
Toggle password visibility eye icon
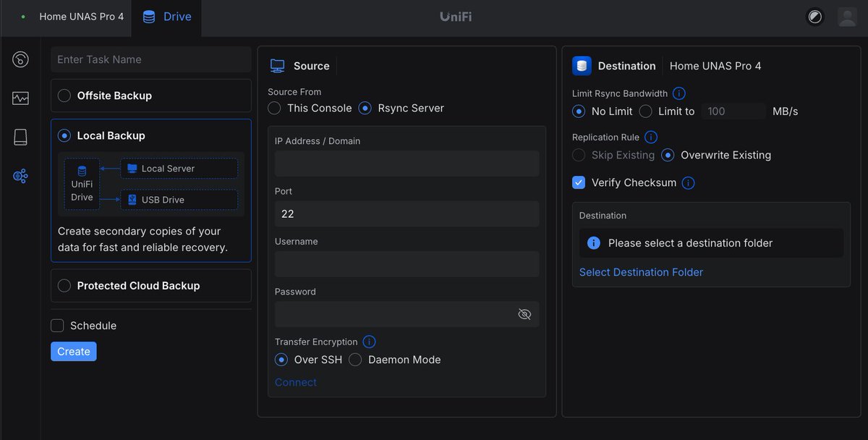(524, 314)
